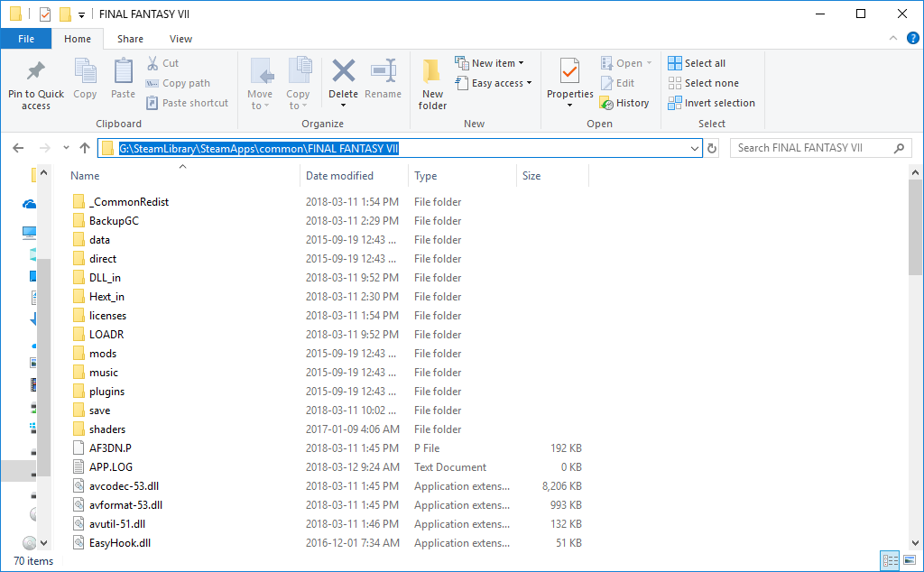Open the Quick Access Toolbar customize arrow
This screenshot has height=572, width=924.
point(81,14)
